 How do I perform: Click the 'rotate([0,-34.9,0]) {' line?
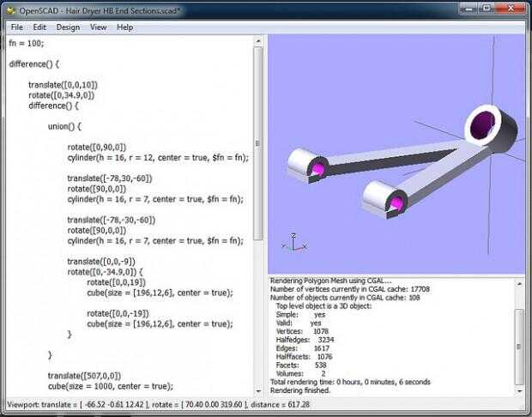point(106,272)
